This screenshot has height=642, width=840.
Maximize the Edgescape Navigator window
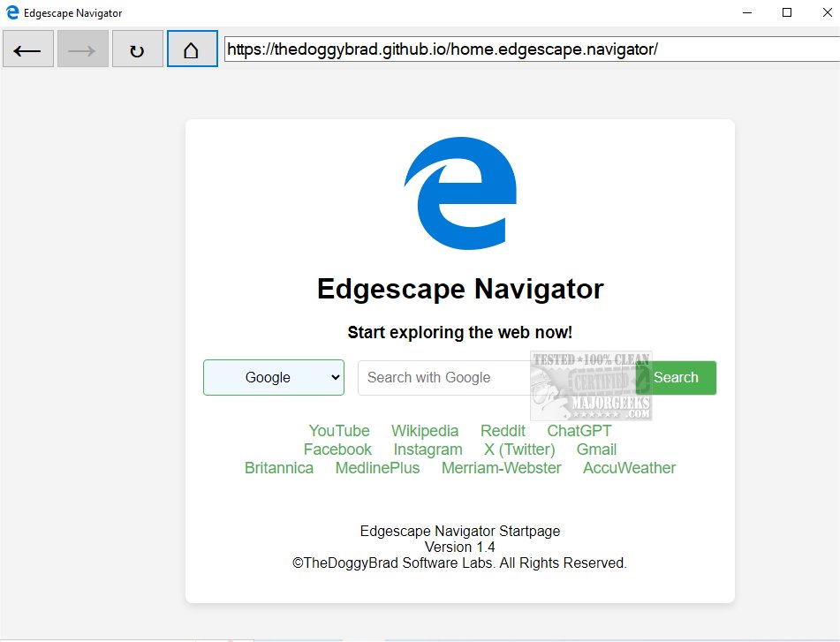point(787,13)
